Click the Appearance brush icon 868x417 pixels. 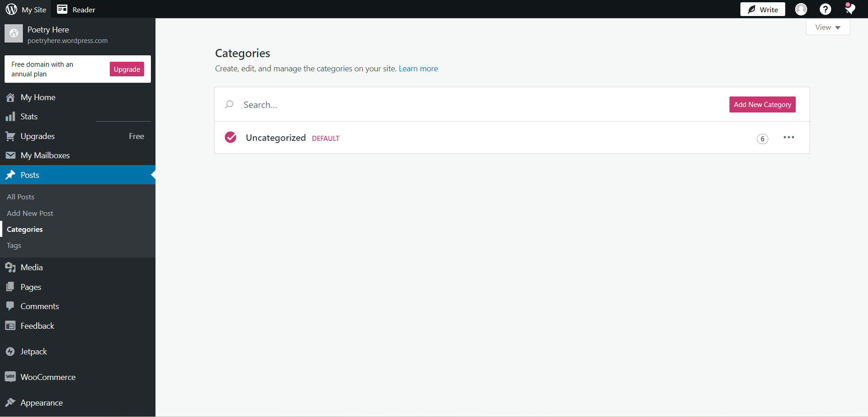coord(10,402)
